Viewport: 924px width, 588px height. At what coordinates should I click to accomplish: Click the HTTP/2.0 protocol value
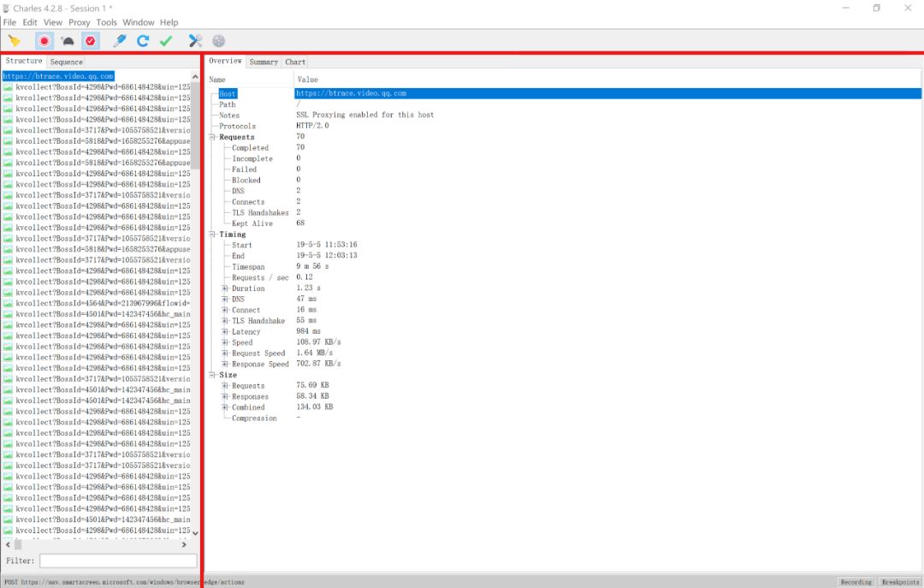click(x=312, y=126)
